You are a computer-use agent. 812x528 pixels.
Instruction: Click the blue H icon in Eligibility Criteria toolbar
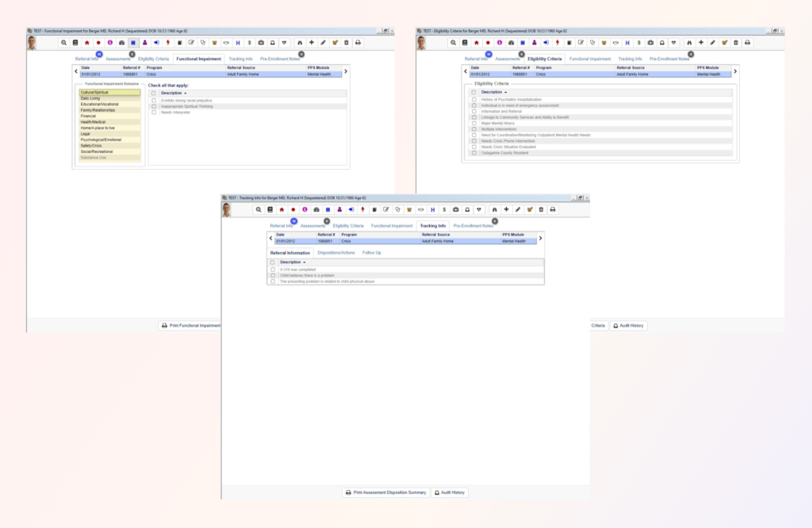point(626,42)
